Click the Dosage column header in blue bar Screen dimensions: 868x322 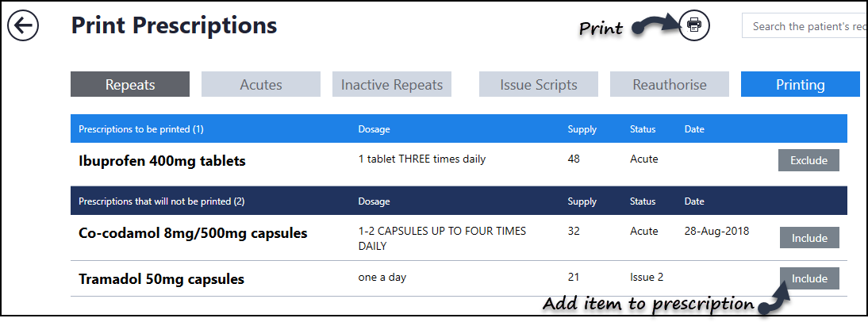(374, 129)
